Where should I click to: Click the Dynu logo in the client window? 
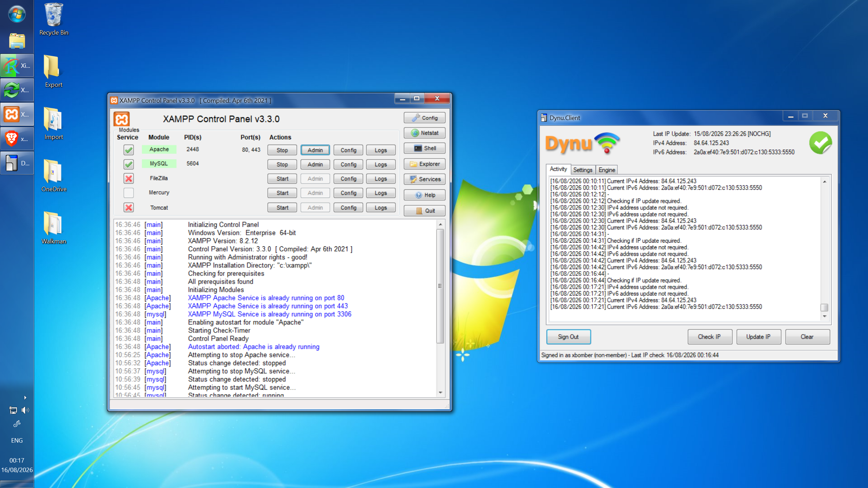coord(583,144)
